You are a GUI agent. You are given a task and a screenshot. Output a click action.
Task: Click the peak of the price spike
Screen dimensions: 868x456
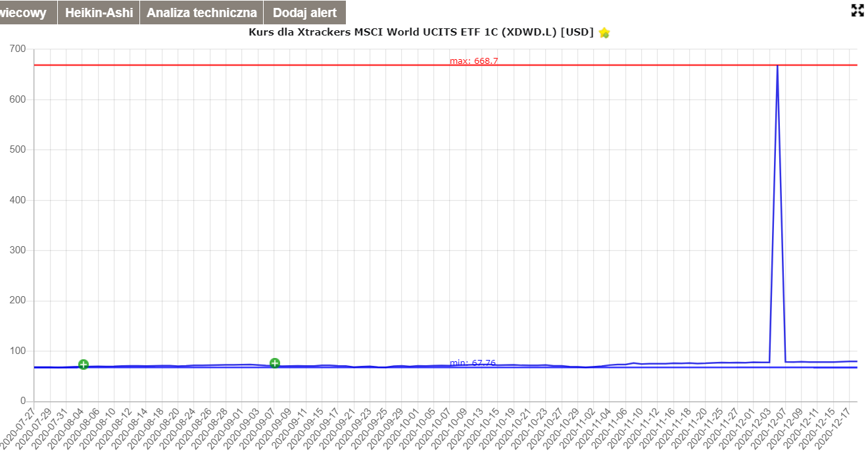[x=777, y=66]
